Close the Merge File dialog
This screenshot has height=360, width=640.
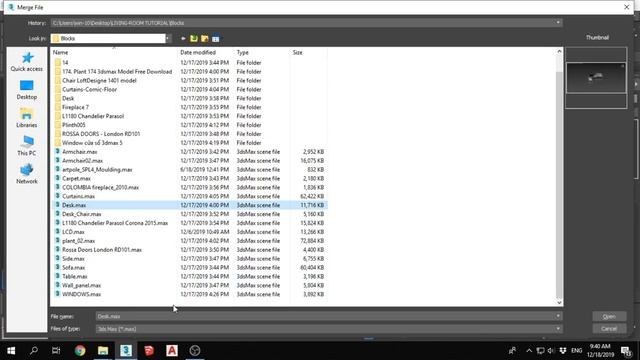tap(627, 7)
